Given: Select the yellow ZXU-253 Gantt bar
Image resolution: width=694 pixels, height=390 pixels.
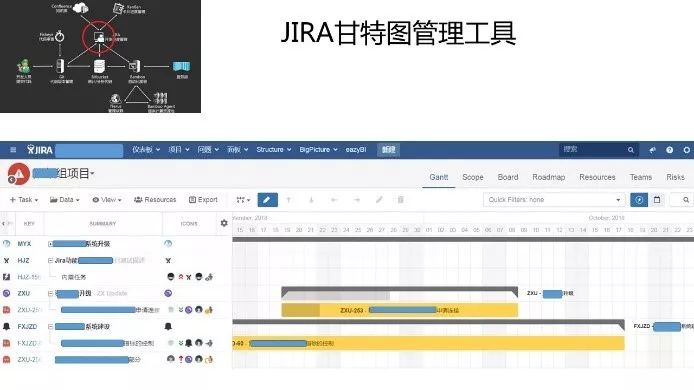Looking at the screenshot, I should tap(399, 310).
